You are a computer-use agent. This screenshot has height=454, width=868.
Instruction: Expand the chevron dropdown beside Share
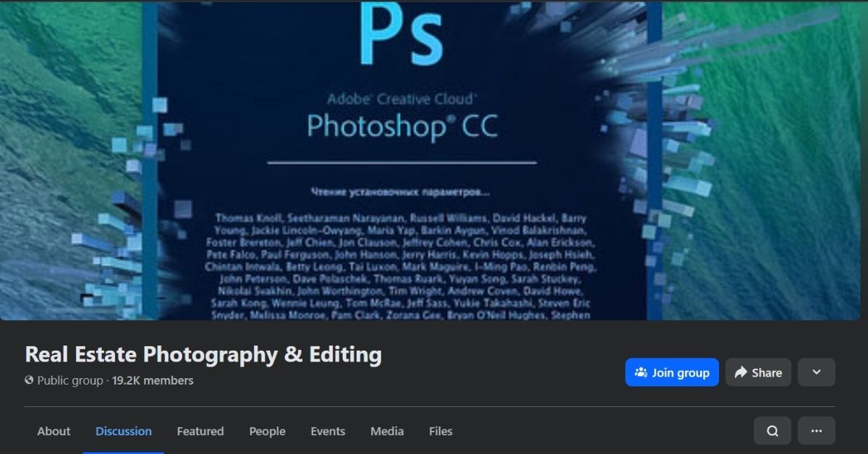click(817, 372)
